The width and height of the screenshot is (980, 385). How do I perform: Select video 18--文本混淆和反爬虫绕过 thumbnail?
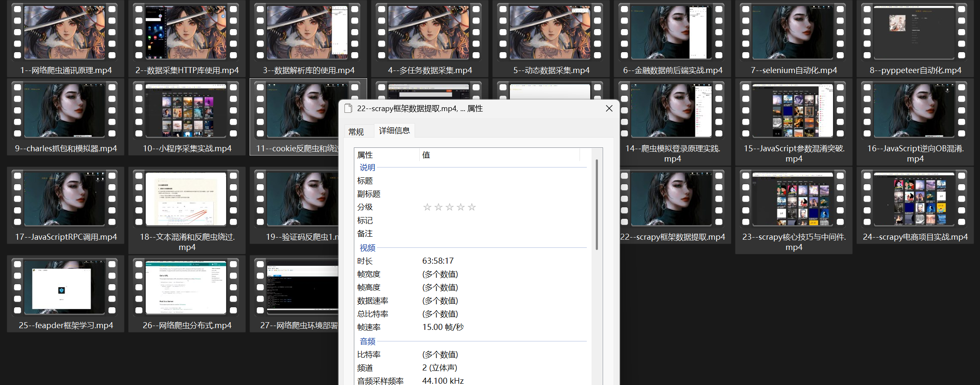click(186, 199)
